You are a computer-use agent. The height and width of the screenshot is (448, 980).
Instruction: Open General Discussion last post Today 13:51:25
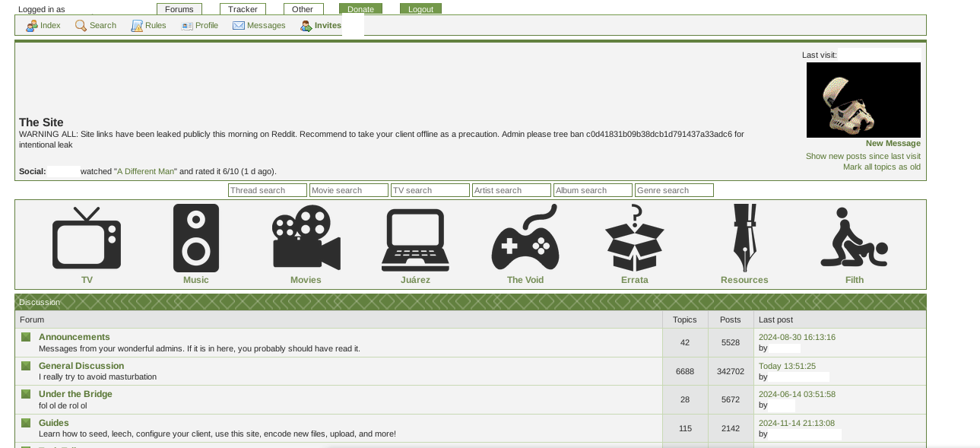click(787, 366)
